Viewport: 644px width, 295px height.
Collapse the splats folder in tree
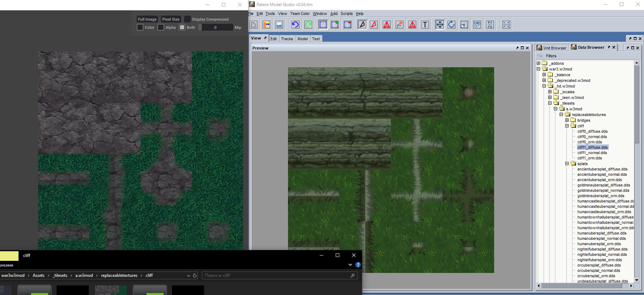click(x=567, y=164)
